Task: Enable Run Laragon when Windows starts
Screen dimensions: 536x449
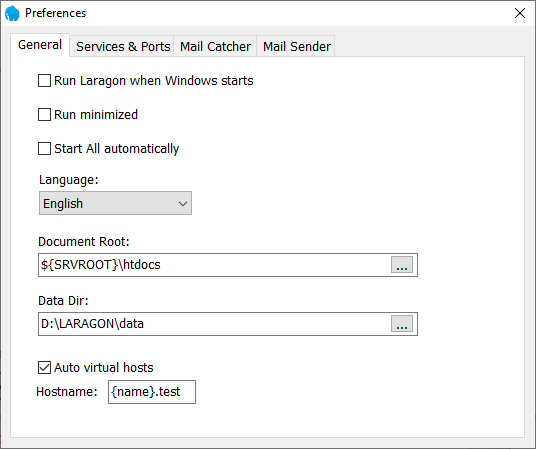Action: coord(44,81)
